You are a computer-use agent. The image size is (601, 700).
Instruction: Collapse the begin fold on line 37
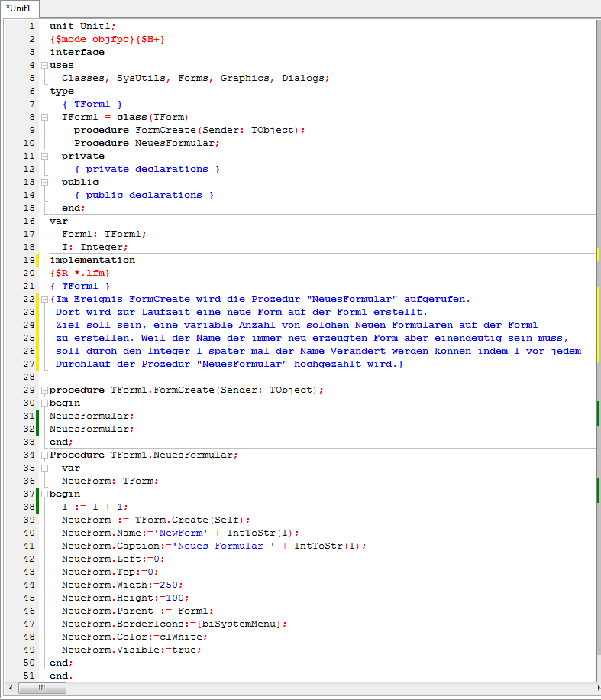44,494
